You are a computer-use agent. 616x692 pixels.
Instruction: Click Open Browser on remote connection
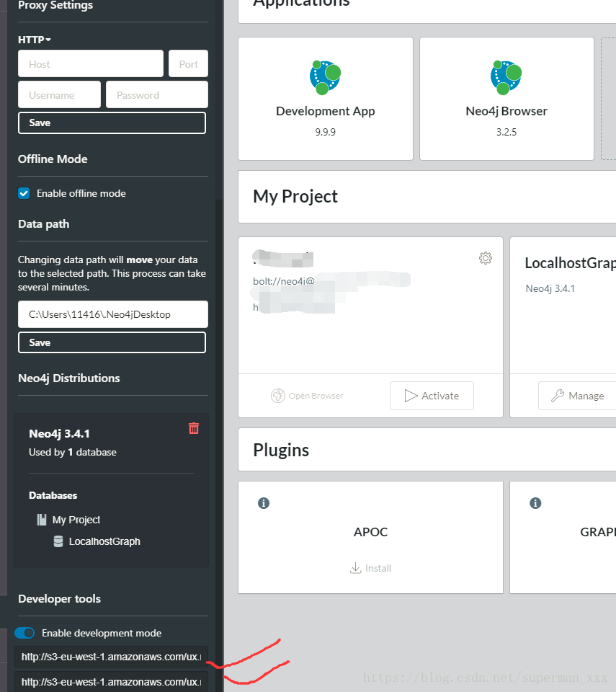(307, 396)
